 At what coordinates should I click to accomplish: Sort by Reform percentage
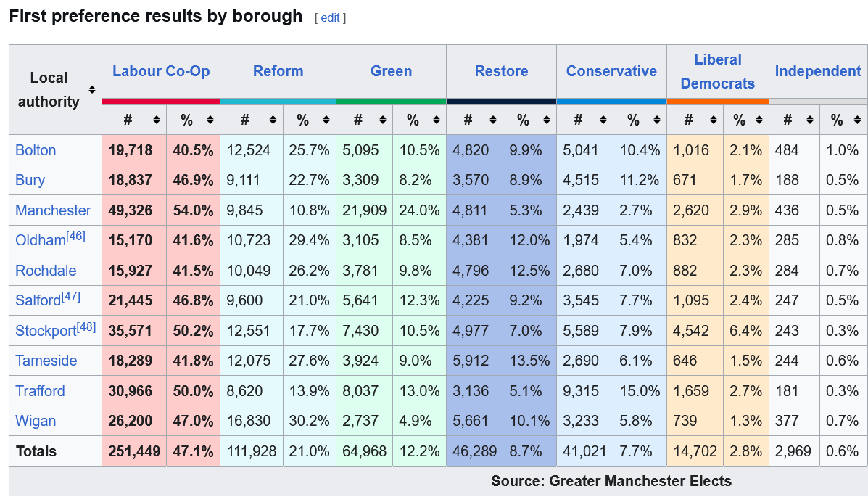(x=326, y=120)
